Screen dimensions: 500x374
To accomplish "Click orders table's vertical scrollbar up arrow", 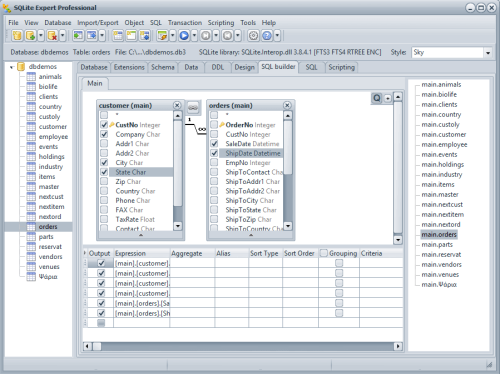I will (x=288, y=115).
